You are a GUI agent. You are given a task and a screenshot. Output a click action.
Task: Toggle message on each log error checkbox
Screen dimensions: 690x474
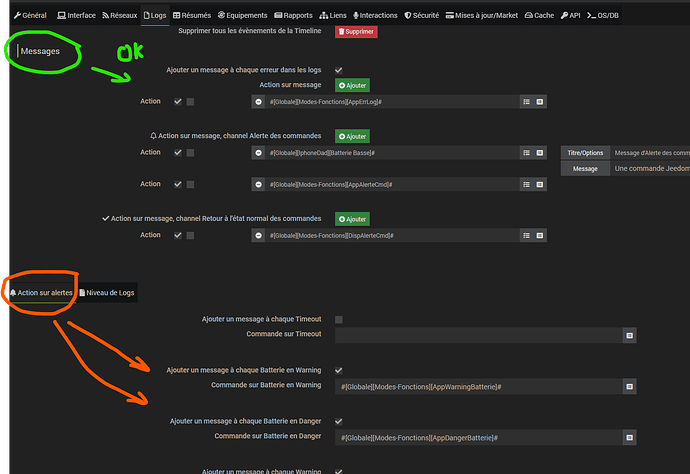point(338,70)
